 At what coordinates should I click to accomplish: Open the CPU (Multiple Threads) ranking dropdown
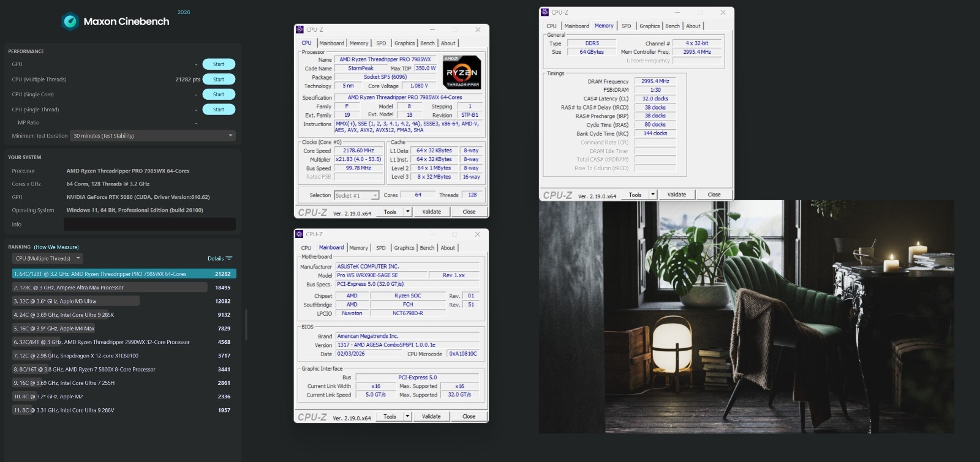48,258
